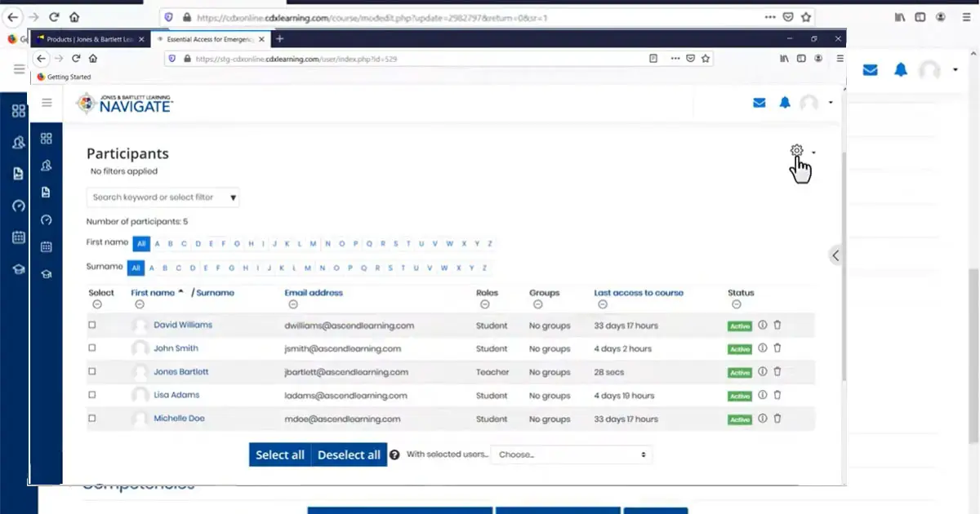Select the calendar icon in the sidebar
This screenshot has width=980, height=514.
point(47,246)
